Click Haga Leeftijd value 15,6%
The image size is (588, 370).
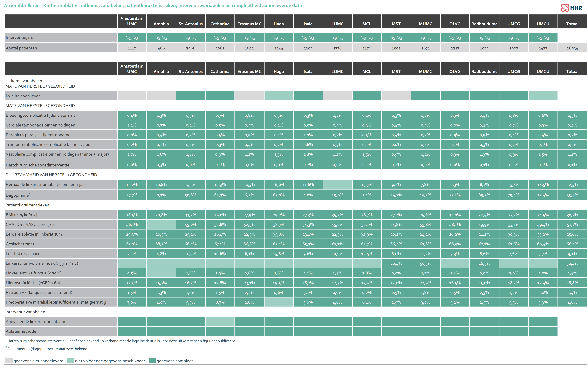click(x=279, y=254)
